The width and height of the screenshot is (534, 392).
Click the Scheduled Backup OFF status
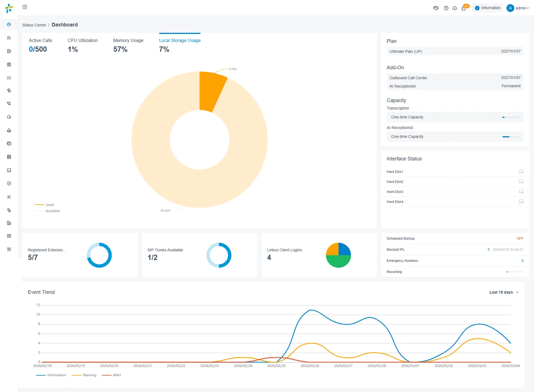(x=520, y=239)
